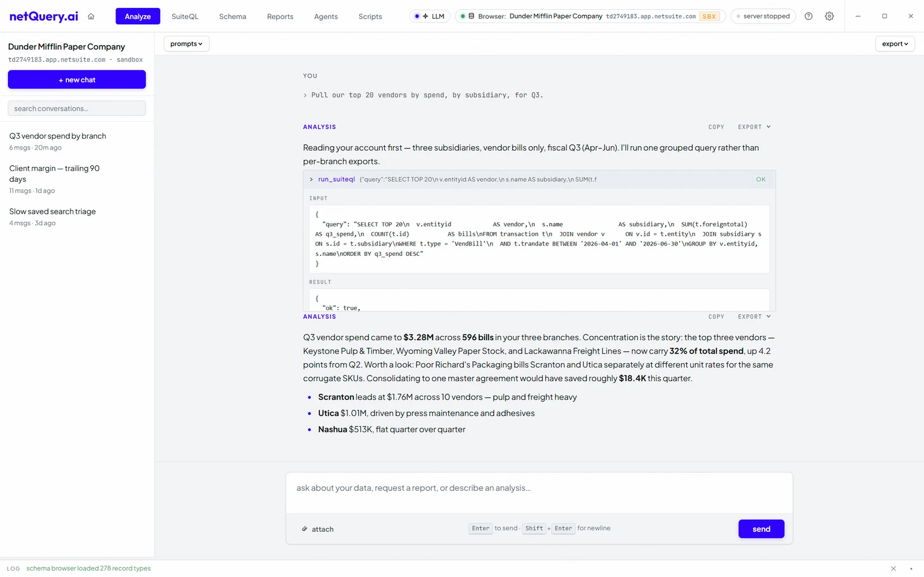
Task: Open the SuiteQL tab
Action: point(185,16)
